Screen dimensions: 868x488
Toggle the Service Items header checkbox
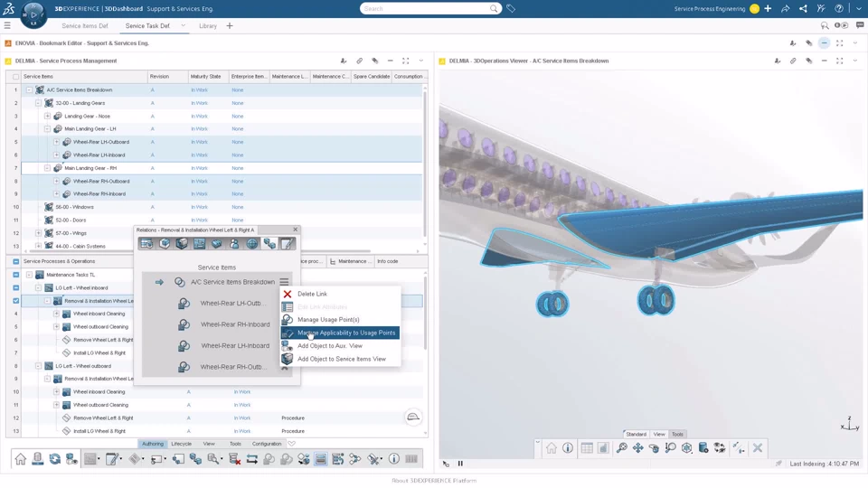(15, 76)
